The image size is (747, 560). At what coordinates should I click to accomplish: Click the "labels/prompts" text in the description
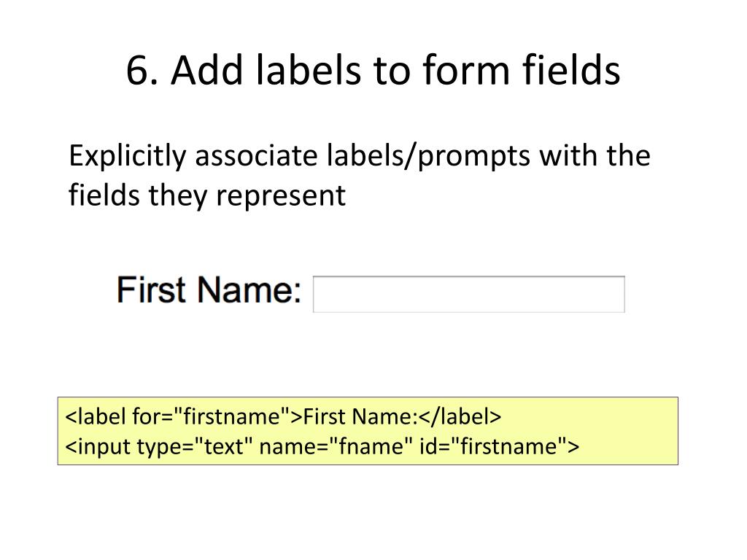(x=428, y=157)
